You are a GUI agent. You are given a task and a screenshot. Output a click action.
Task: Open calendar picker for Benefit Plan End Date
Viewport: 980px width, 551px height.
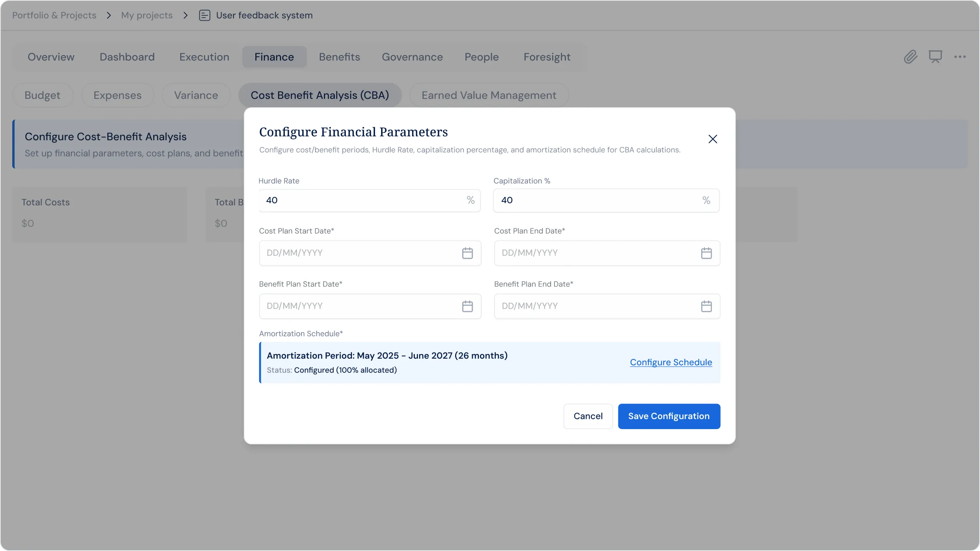point(706,306)
